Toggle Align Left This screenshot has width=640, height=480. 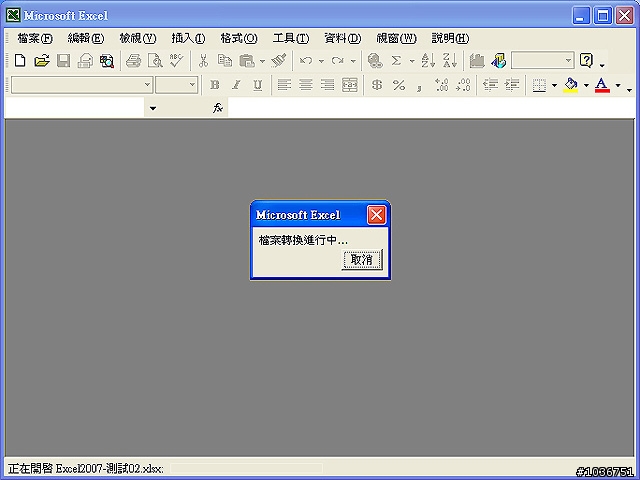tap(284, 85)
